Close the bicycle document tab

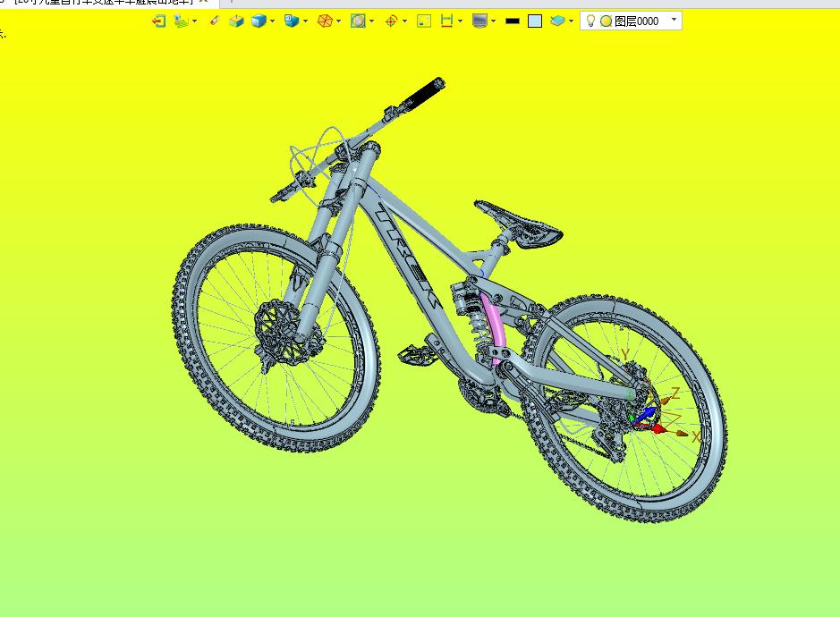(x=204, y=2)
